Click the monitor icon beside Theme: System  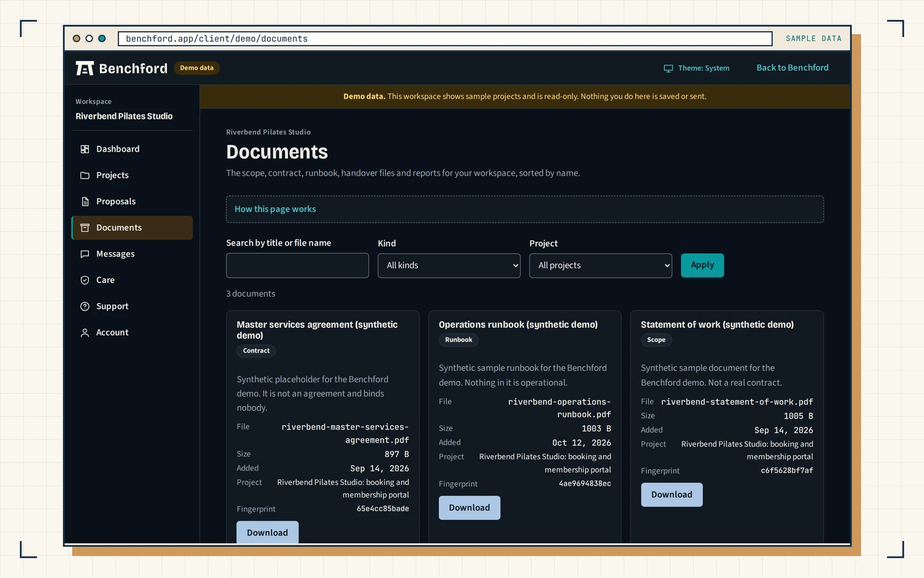668,68
